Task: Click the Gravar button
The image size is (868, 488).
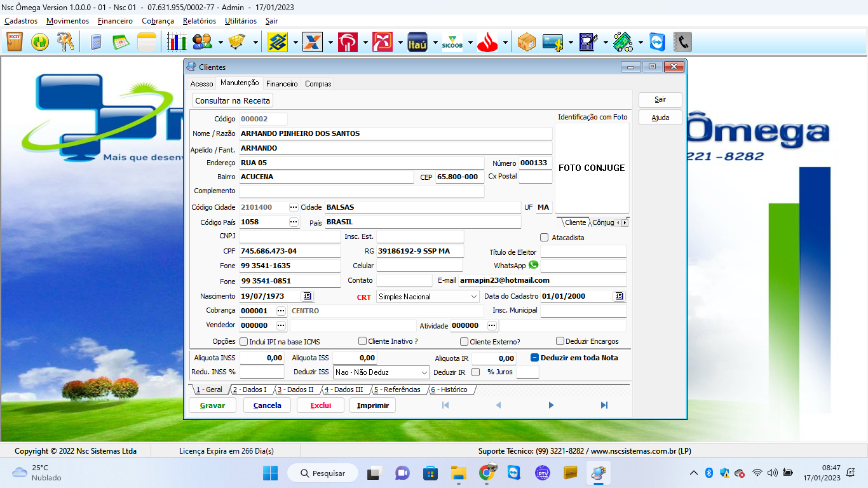Action: click(x=212, y=405)
